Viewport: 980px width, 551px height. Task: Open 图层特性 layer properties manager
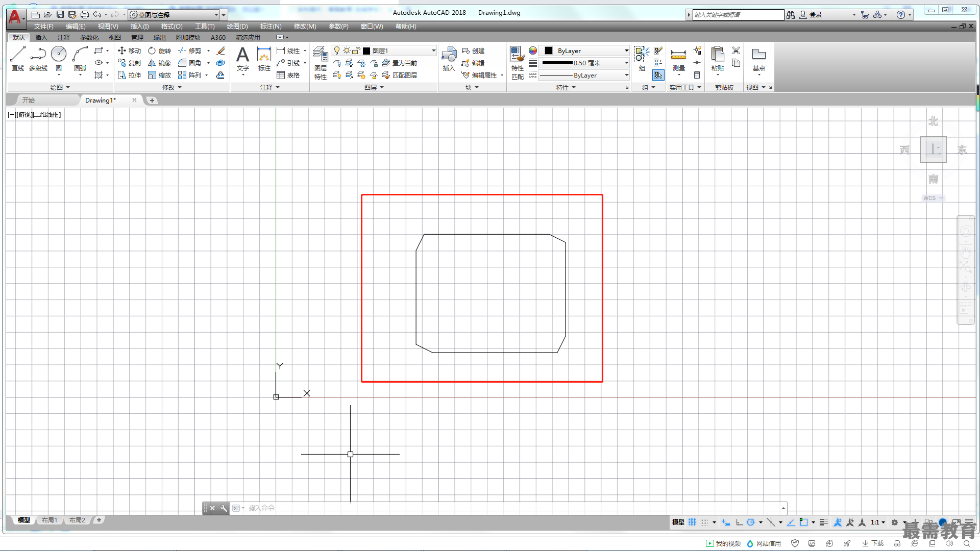point(320,63)
